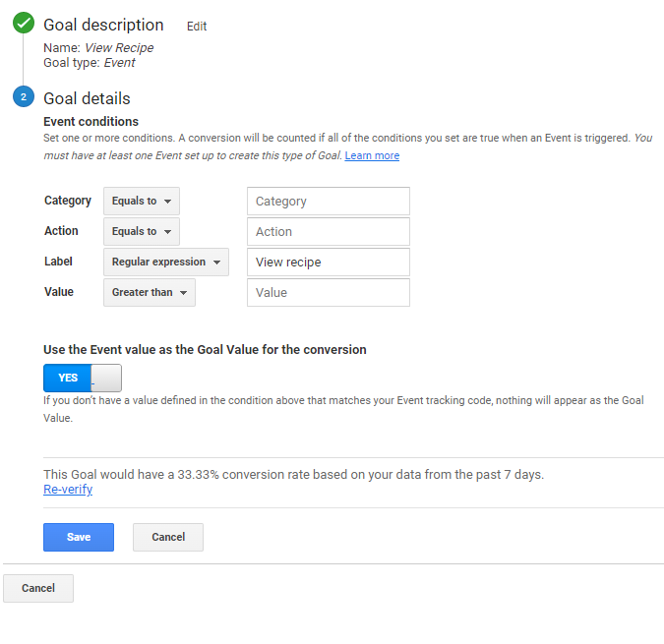The width and height of the screenshot is (664, 644).
Task: Click the Re-verify link
Action: click(x=68, y=490)
